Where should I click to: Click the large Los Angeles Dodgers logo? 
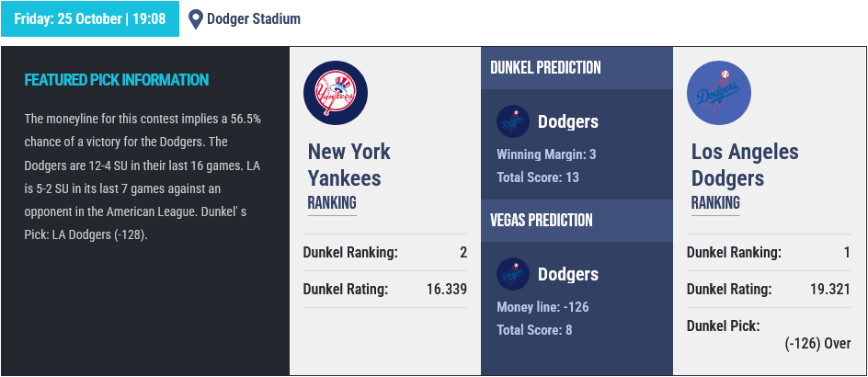719,93
